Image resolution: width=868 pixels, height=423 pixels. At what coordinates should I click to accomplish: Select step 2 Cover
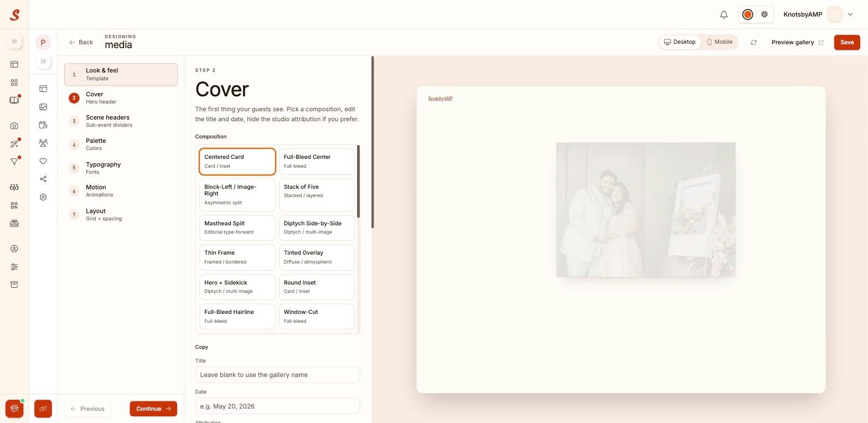click(x=121, y=98)
